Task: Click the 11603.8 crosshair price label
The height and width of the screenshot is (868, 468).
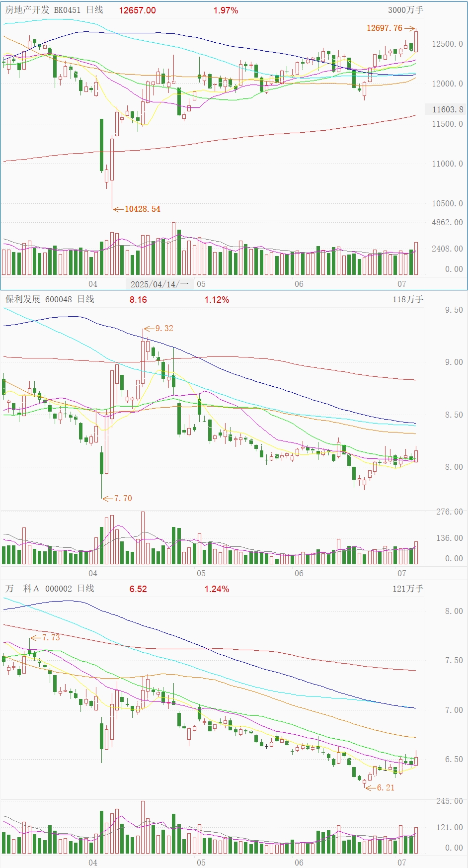Action: click(448, 109)
